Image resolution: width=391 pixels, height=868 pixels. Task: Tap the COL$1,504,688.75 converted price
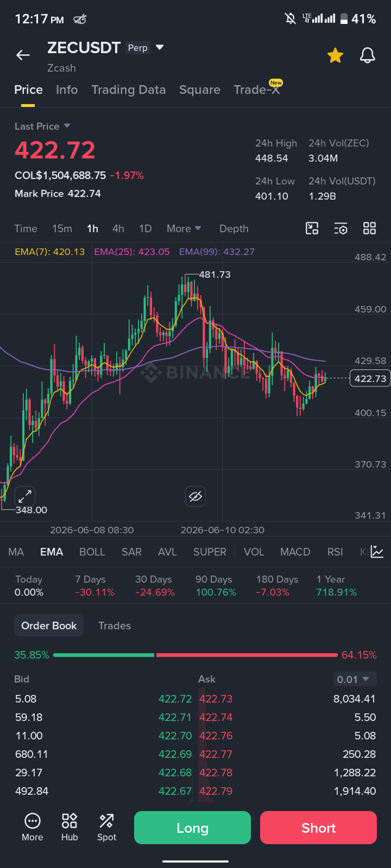pos(60,175)
